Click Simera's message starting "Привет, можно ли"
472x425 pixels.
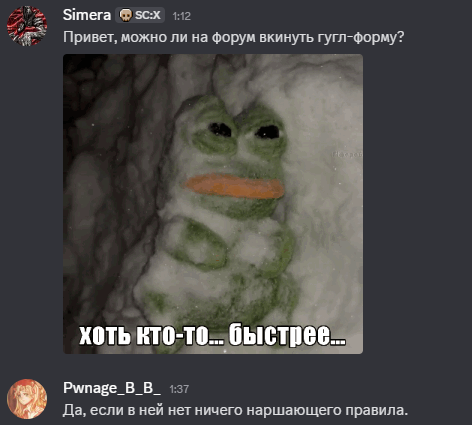tap(234, 37)
